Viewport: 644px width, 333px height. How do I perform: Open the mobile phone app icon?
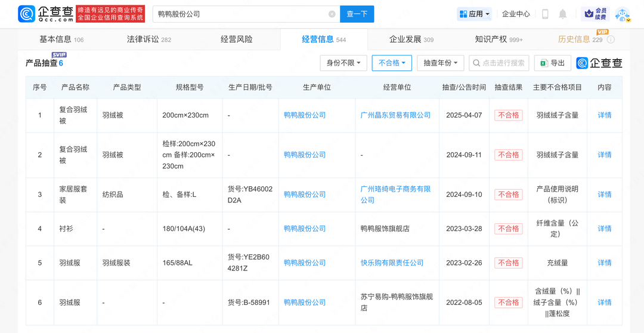pyautogui.click(x=545, y=14)
